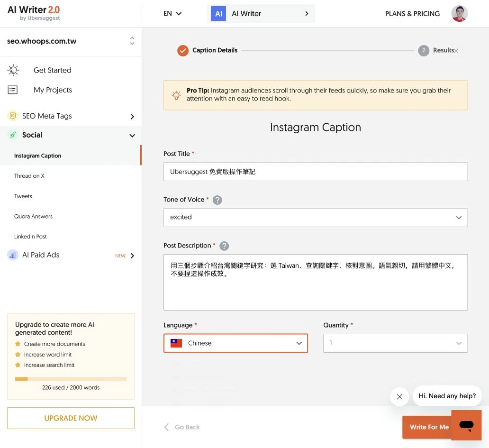Open My Projects

click(53, 90)
